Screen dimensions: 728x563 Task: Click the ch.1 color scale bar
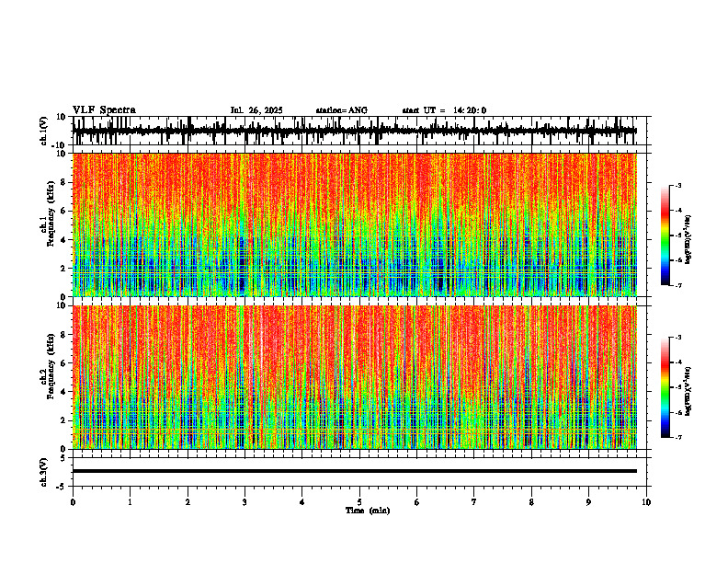pyautogui.click(x=665, y=236)
